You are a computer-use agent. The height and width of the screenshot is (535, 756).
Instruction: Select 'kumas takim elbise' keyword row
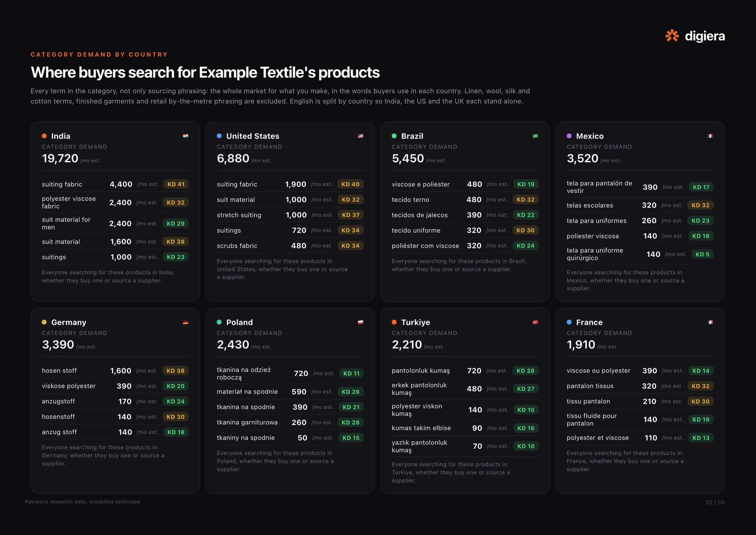tap(465, 428)
